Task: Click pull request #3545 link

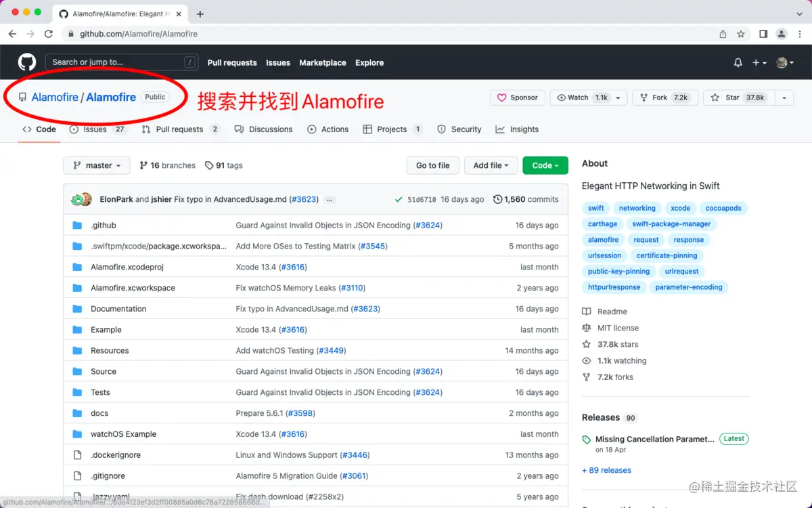Action: click(373, 247)
